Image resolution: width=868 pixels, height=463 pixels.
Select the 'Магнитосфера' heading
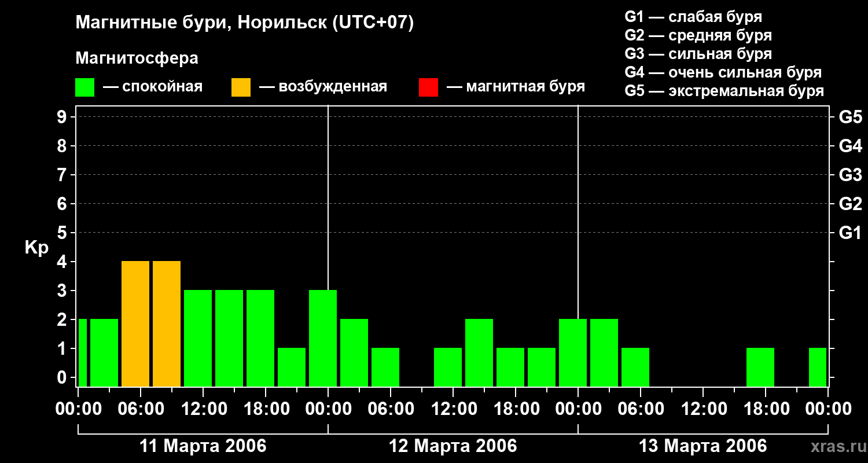coord(137,58)
